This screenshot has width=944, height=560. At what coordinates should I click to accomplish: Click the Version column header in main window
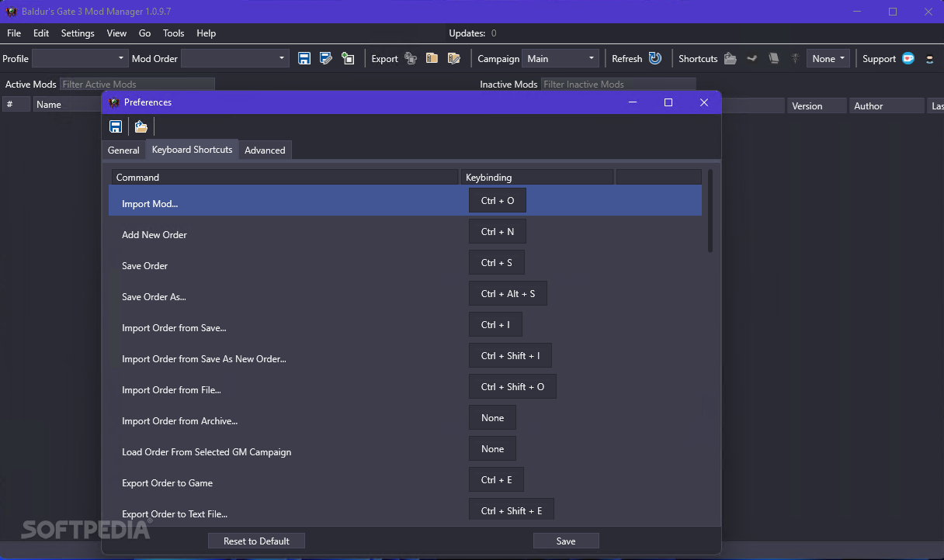817,106
